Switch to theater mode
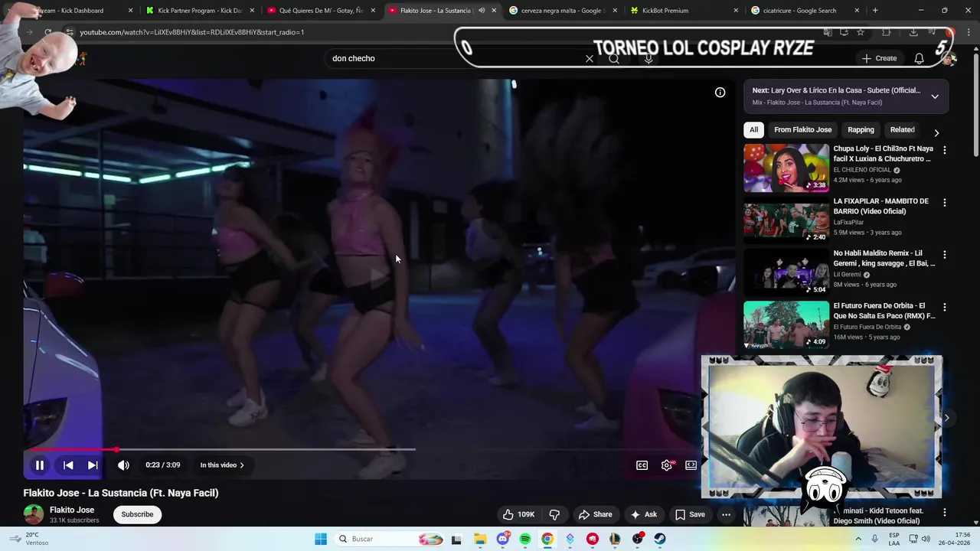This screenshot has height=551, width=980. 691,465
